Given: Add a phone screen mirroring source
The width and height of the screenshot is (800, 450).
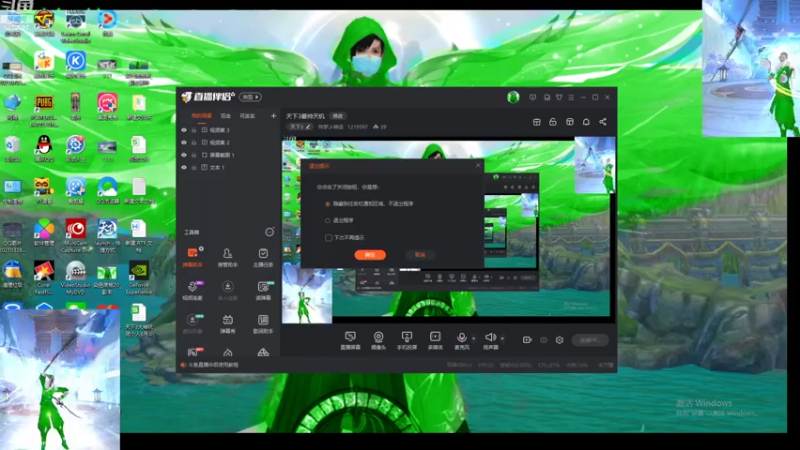Looking at the screenshot, I should [x=407, y=339].
